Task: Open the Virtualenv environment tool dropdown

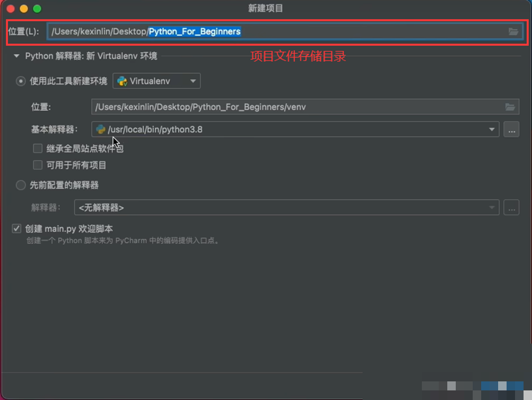Action: (x=156, y=81)
